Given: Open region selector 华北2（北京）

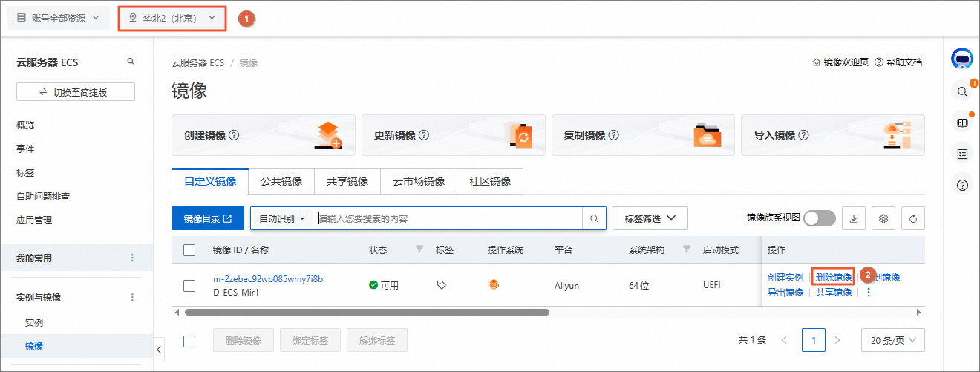Looking at the screenshot, I should point(172,18).
